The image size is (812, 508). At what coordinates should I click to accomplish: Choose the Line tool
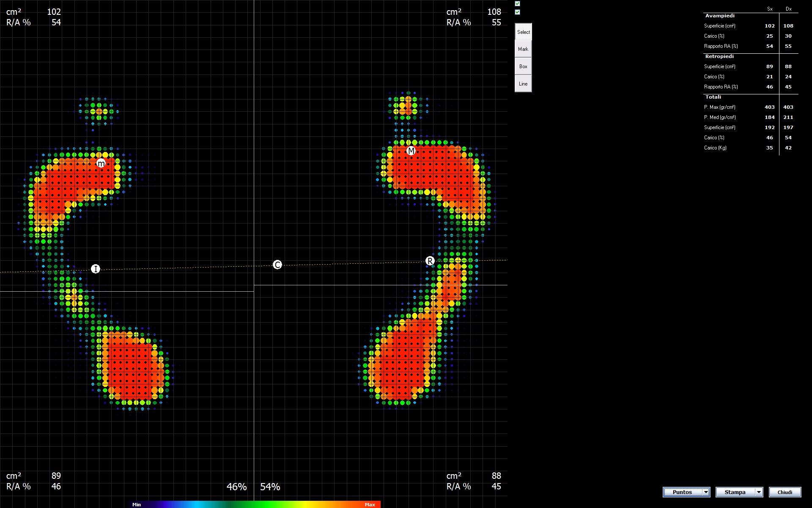(523, 84)
